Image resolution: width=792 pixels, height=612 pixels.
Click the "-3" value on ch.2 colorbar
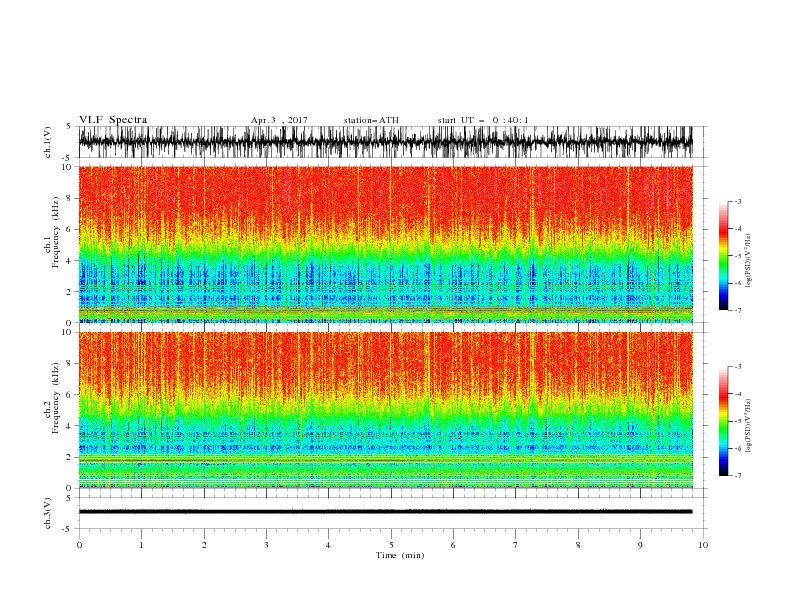(x=738, y=367)
